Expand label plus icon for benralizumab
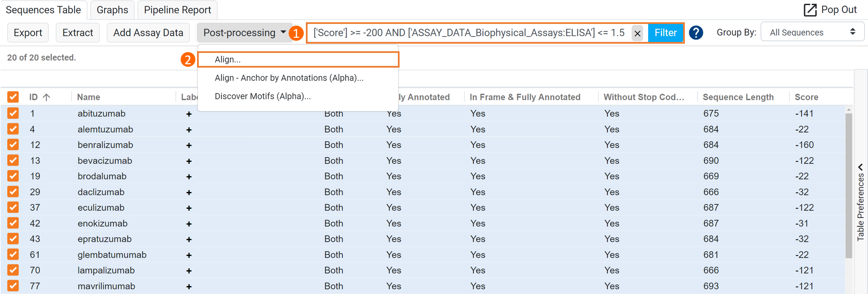The image size is (868, 294). [x=189, y=145]
